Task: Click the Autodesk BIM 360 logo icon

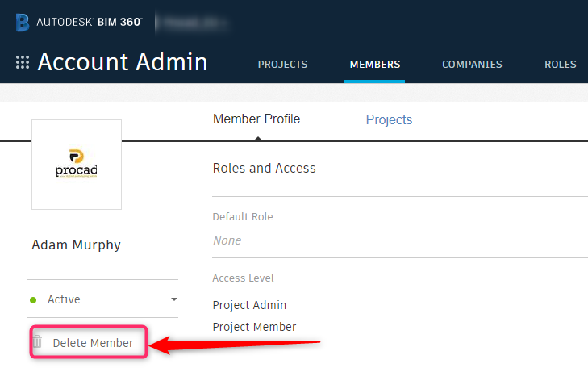Action: tap(22, 23)
